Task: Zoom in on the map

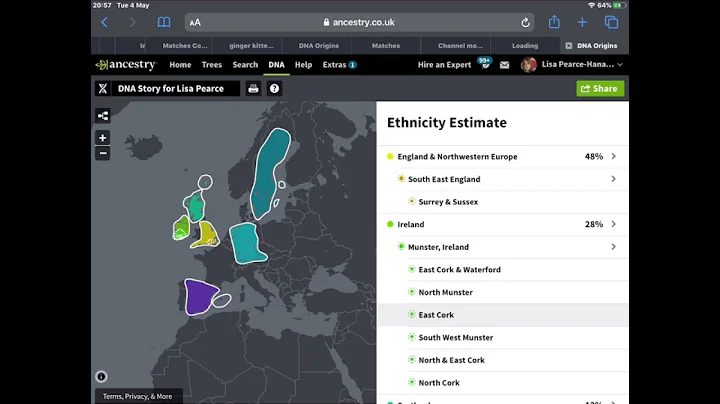Action: 102,137
